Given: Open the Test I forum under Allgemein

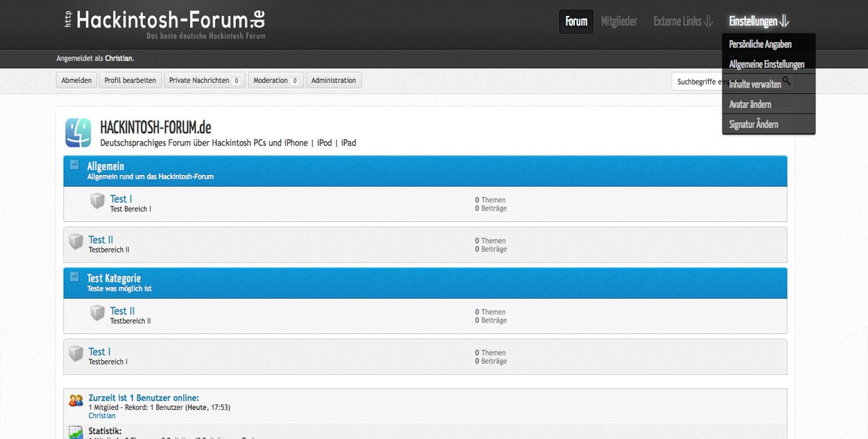Looking at the screenshot, I should [x=121, y=199].
